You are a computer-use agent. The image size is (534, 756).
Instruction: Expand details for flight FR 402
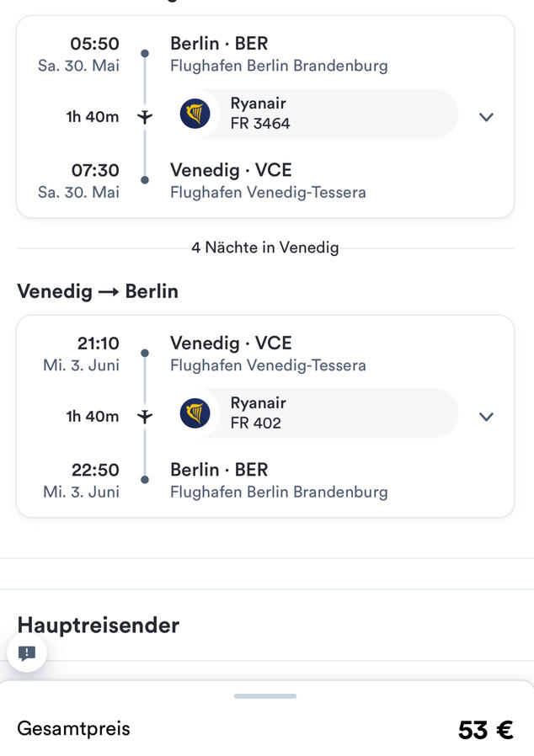click(486, 417)
